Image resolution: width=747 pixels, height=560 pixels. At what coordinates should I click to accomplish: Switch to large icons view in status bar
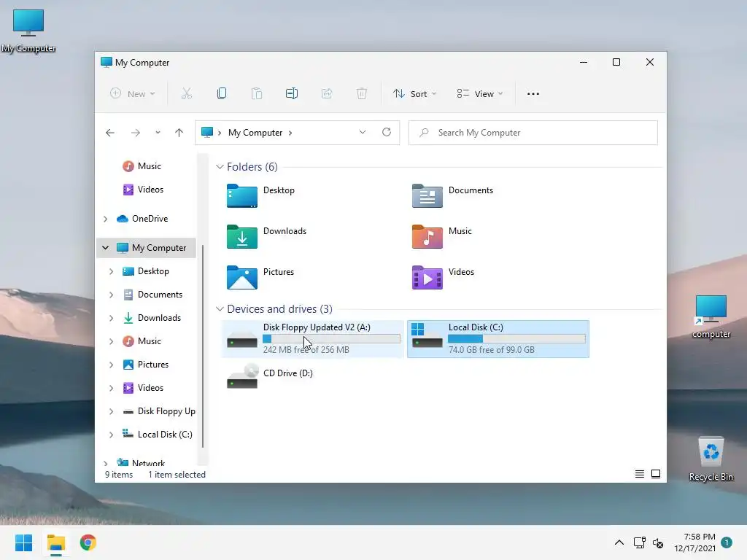click(x=656, y=474)
